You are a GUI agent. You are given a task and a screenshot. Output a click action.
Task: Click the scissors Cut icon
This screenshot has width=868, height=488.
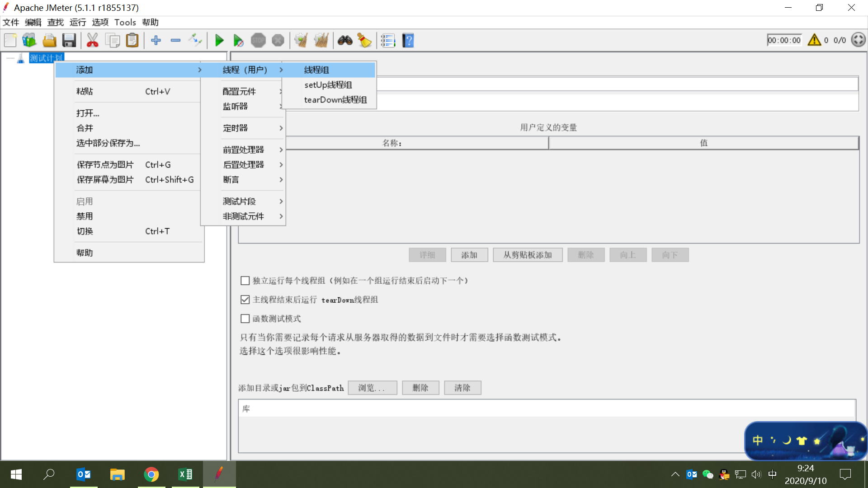point(92,41)
